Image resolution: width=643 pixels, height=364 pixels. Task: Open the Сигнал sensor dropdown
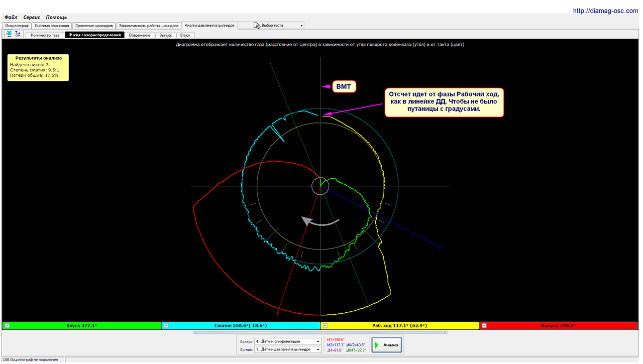[318, 349]
